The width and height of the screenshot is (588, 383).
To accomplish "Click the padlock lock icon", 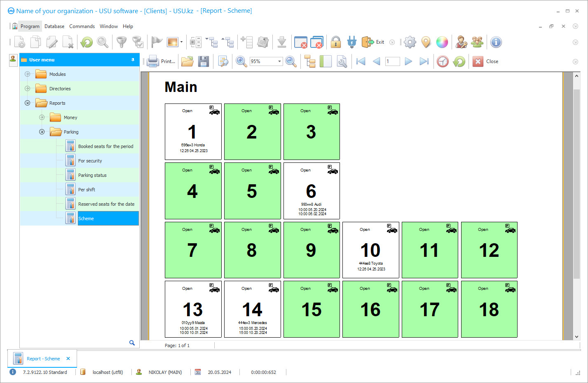I will pyautogui.click(x=336, y=42).
